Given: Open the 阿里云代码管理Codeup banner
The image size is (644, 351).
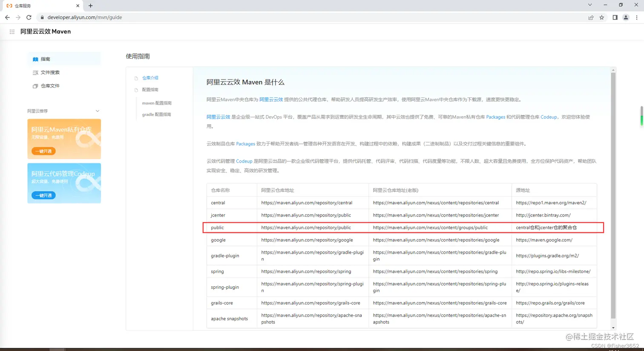Looking at the screenshot, I should pos(64,183).
